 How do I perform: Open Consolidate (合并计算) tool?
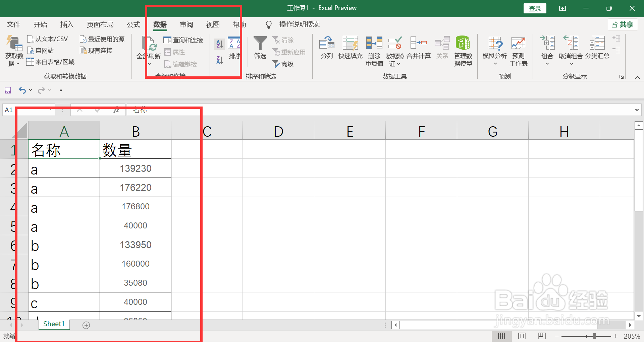pyautogui.click(x=418, y=48)
